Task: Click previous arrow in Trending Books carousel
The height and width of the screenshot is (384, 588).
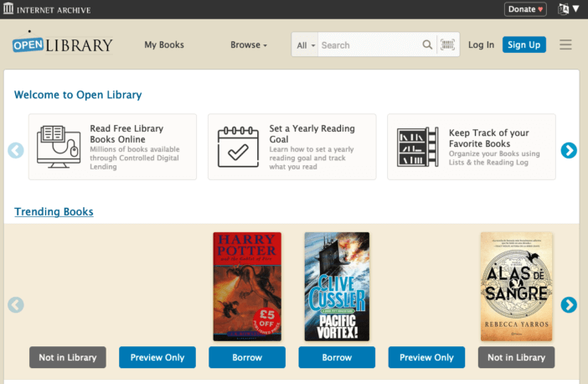Action: [16, 305]
